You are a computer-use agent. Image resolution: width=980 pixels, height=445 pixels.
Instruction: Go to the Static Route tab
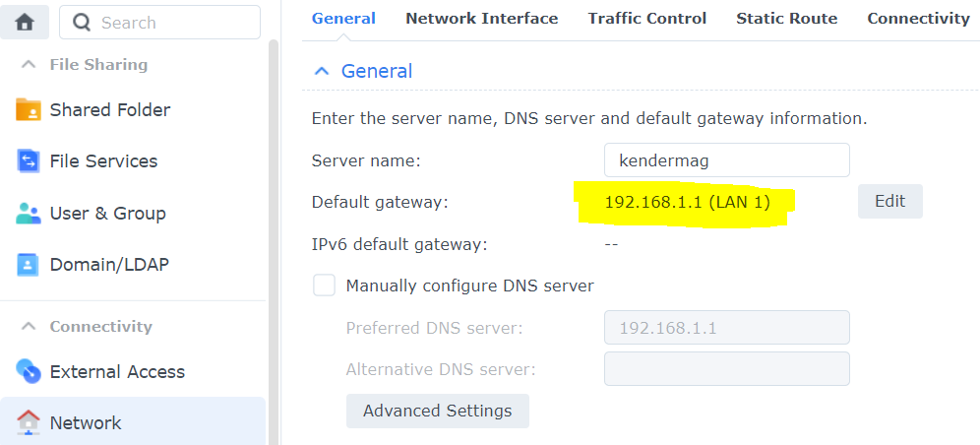[786, 19]
